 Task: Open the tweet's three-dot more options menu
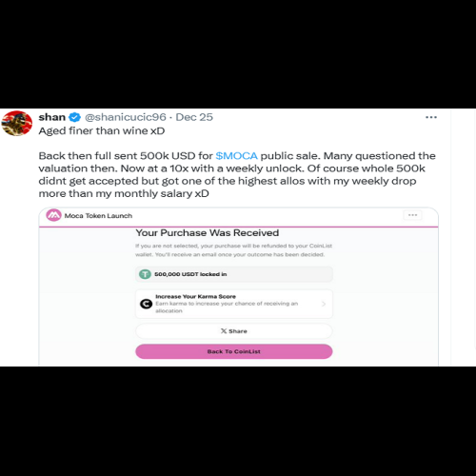click(x=431, y=117)
